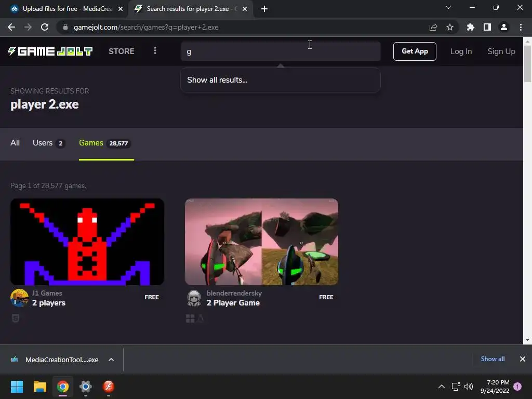Expand MediaCreationTool download options
This screenshot has width=532, height=399.
pos(111,360)
